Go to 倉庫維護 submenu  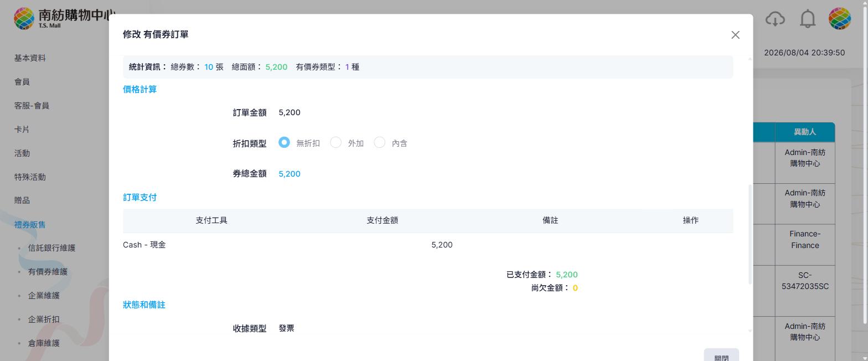tap(44, 343)
